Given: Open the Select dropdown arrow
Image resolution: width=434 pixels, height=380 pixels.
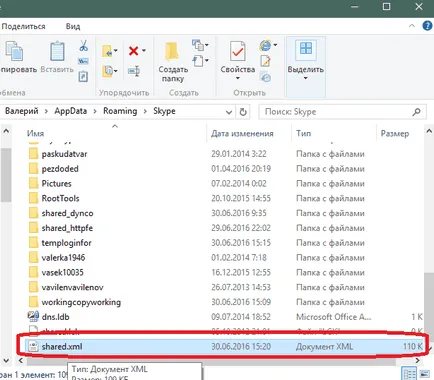Looking at the screenshot, I should [306, 79].
